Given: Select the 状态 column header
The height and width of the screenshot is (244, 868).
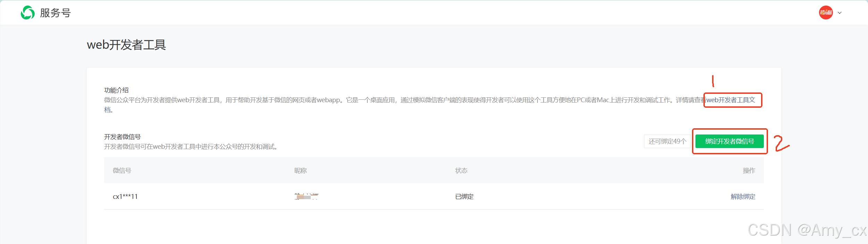Looking at the screenshot, I should pyautogui.click(x=461, y=171).
